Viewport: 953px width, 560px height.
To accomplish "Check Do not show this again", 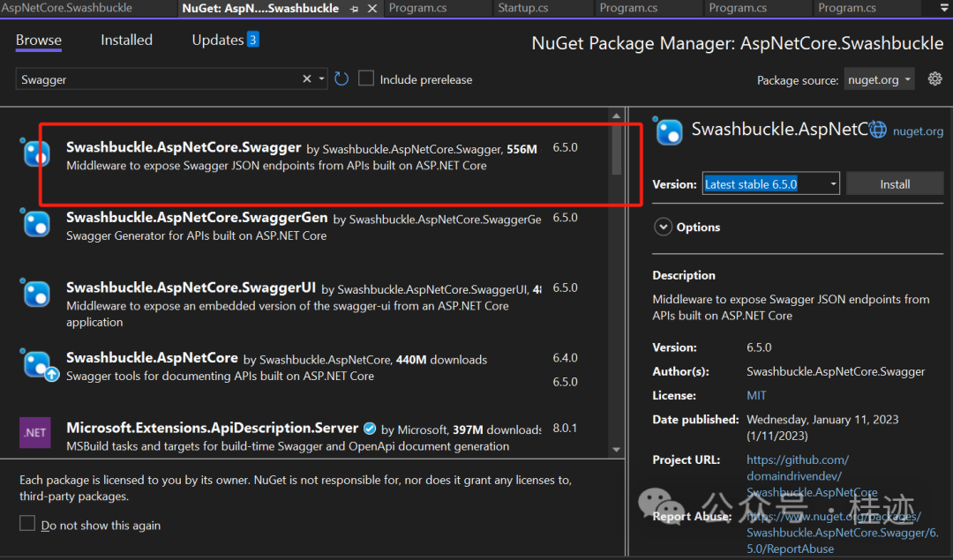I will click(x=27, y=524).
